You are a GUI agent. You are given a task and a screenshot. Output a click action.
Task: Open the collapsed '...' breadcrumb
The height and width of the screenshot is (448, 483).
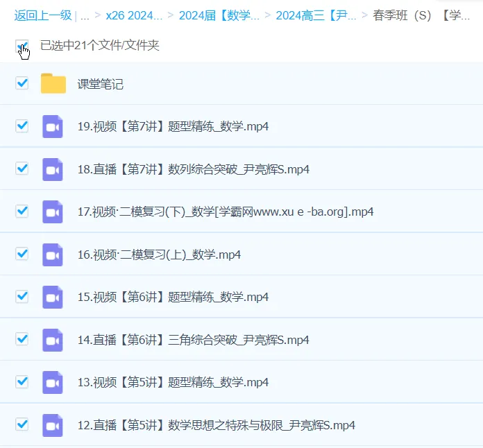pos(85,16)
